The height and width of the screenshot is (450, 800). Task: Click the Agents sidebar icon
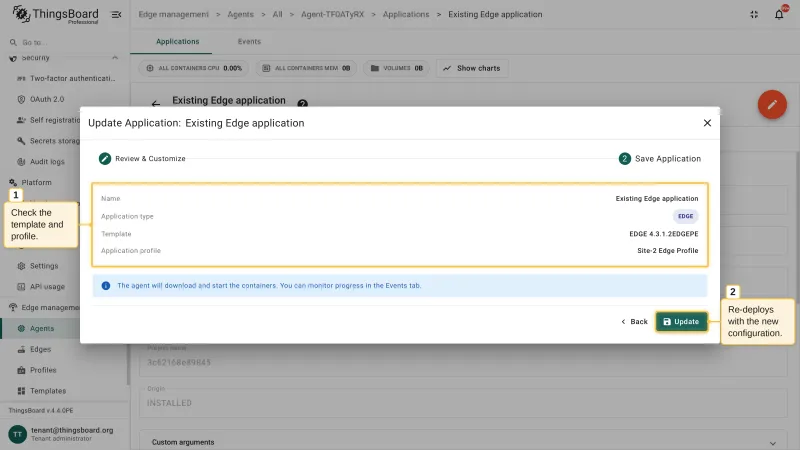pyautogui.click(x=21, y=329)
